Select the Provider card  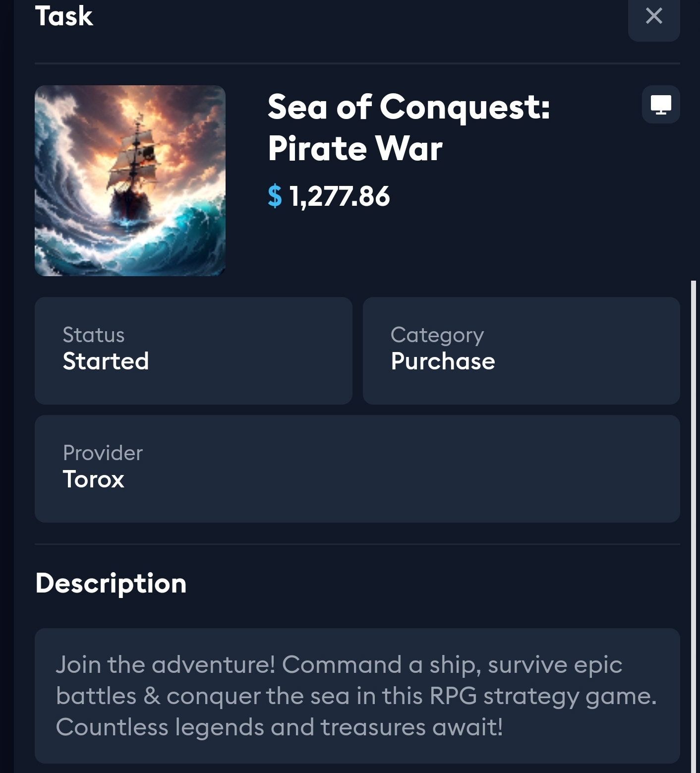tap(357, 469)
